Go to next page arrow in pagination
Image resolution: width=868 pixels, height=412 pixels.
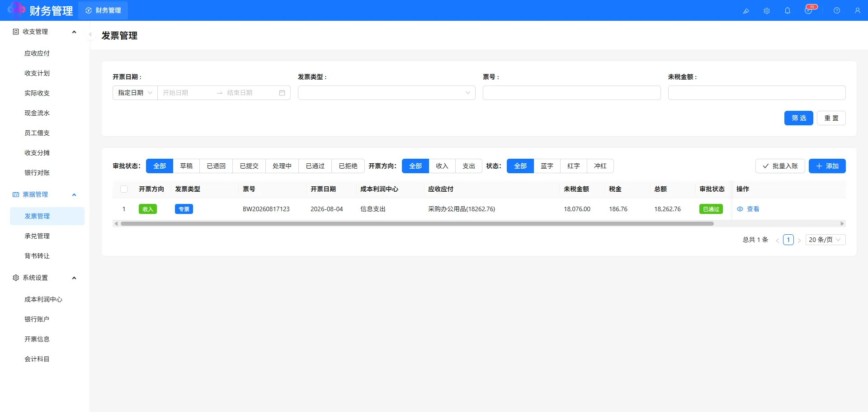point(799,240)
